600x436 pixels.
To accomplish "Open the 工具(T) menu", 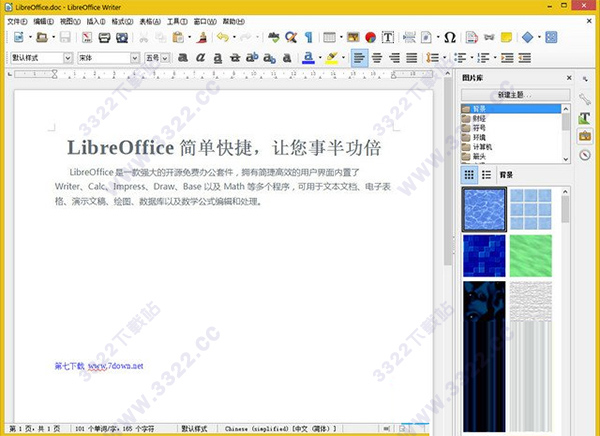I will (178, 21).
